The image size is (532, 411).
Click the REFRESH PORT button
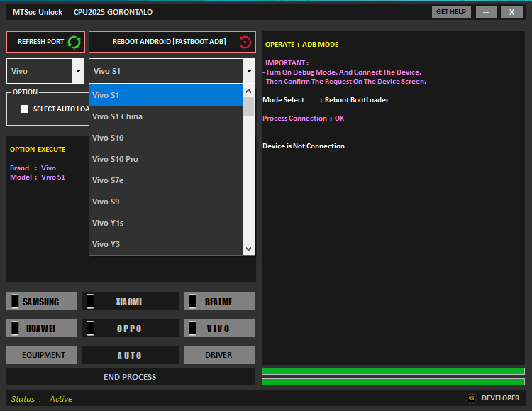pyautogui.click(x=45, y=42)
